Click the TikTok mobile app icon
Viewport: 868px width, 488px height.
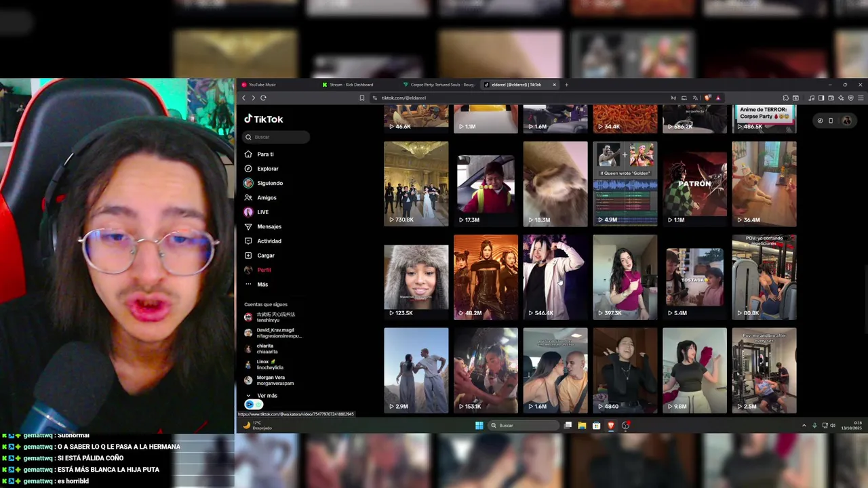(831, 121)
